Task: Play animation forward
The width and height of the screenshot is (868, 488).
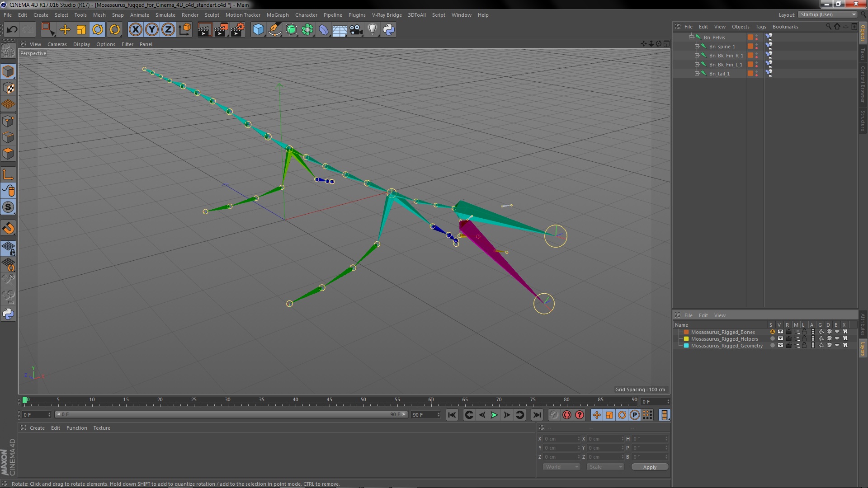Action: pyautogui.click(x=494, y=415)
